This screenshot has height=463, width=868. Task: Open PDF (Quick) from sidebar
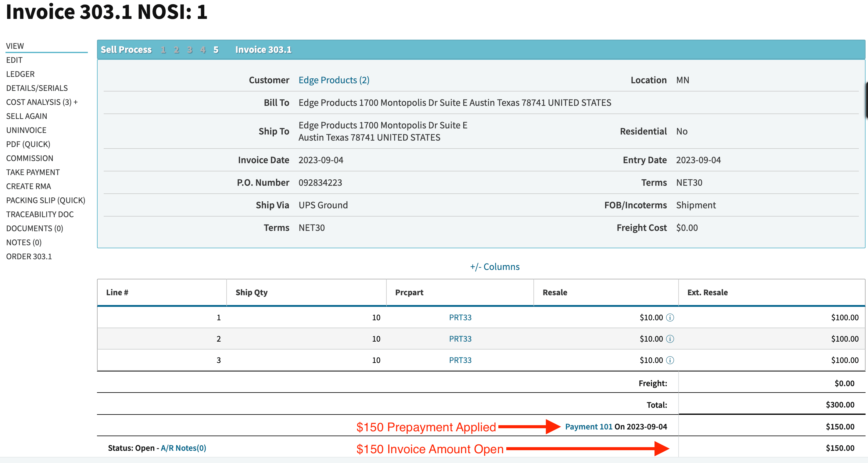(x=28, y=144)
